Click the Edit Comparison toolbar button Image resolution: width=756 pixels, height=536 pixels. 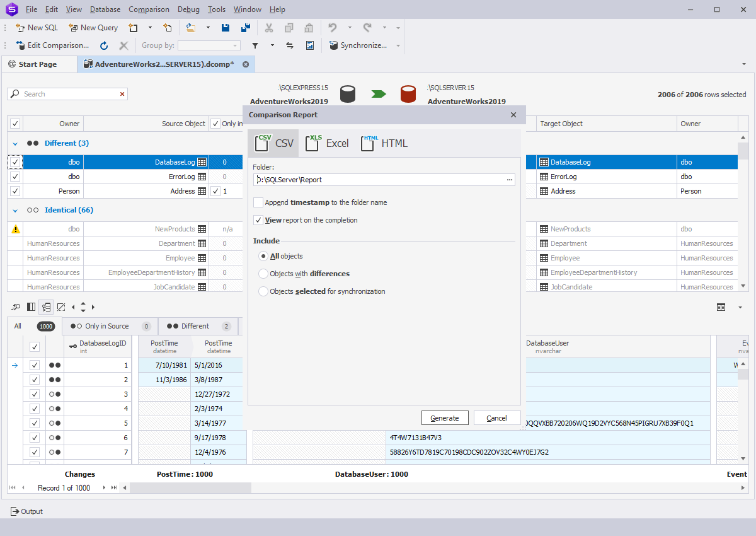(x=53, y=45)
